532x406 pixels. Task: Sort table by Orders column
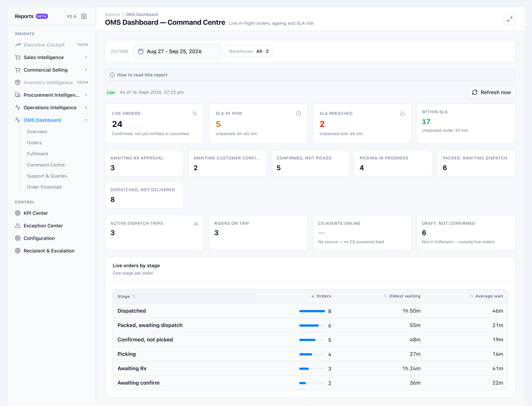[321, 296]
